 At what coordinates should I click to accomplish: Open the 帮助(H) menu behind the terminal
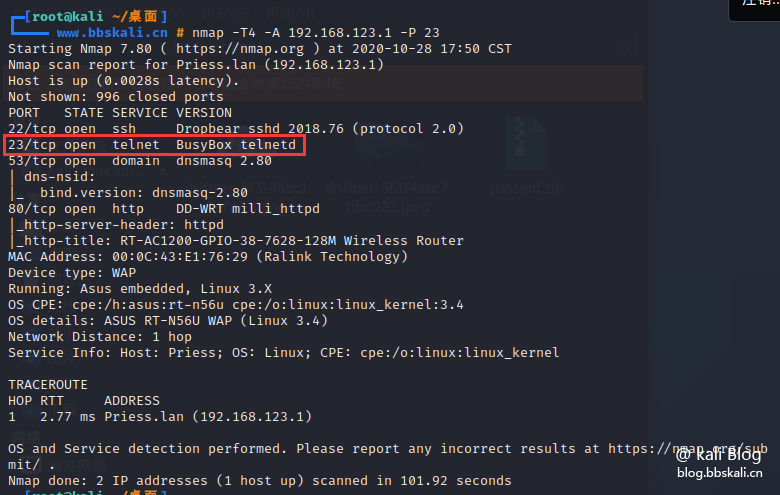(290, 12)
